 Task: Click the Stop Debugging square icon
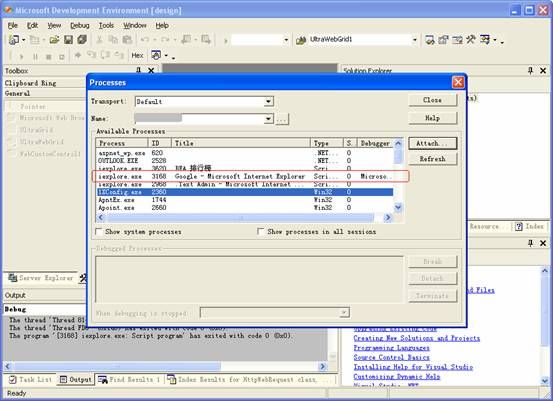point(49,56)
